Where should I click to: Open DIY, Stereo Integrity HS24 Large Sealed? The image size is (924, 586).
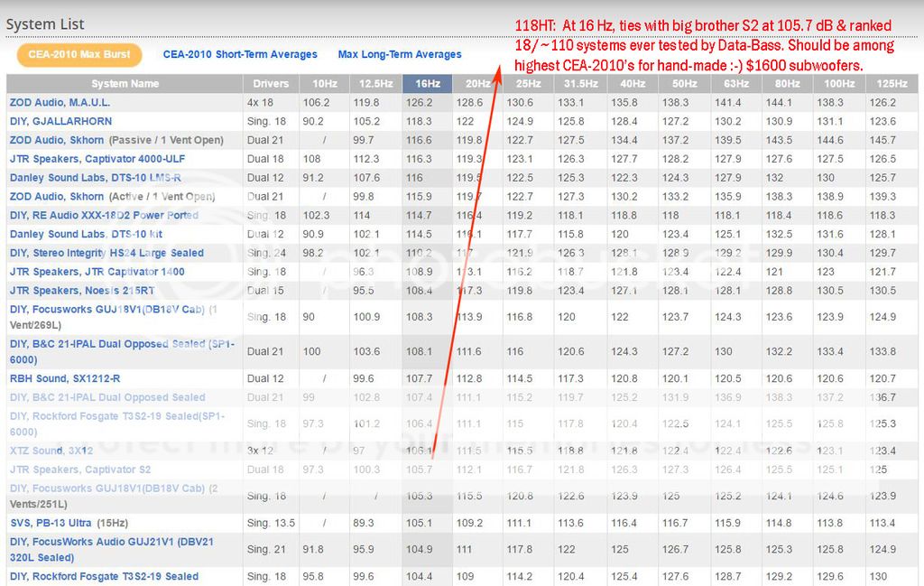coord(106,253)
